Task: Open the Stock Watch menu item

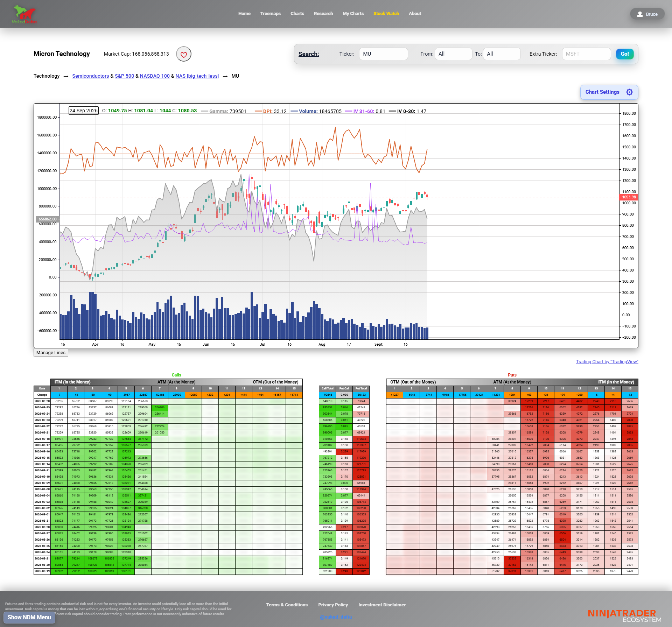Action: click(386, 14)
